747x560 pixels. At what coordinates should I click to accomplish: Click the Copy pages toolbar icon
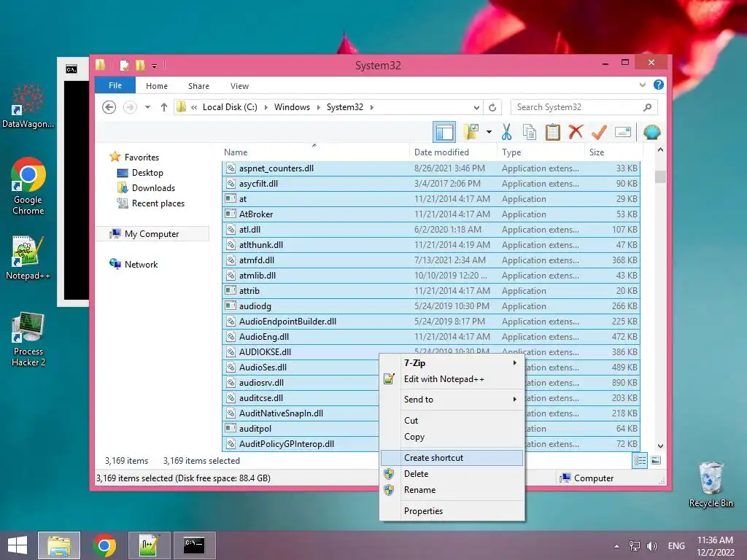(x=530, y=132)
